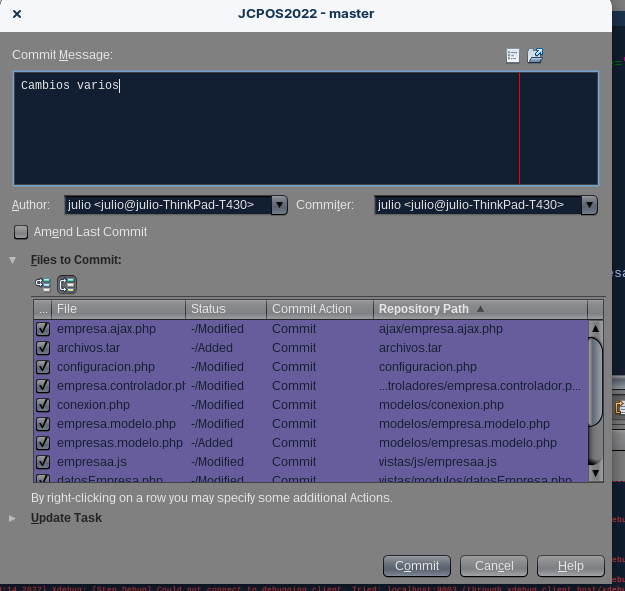This screenshot has height=591, width=625.
Task: Toggle the selected changes view icon
Action: click(x=67, y=284)
